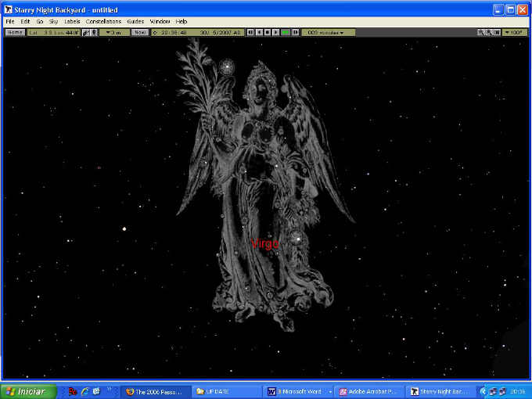The width and height of the screenshot is (532, 399).
Task: Expand the quick launch chevron
Action: (110, 389)
